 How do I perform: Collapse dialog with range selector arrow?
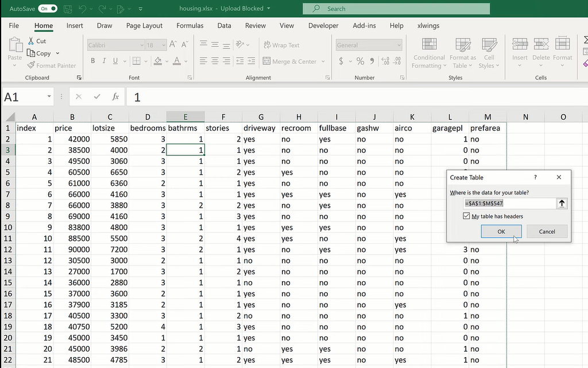click(x=562, y=204)
